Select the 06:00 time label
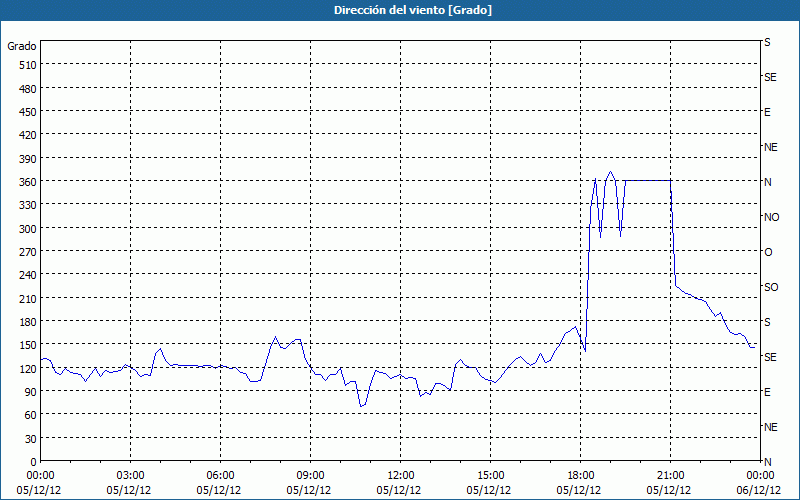The height and width of the screenshot is (500, 800). tap(220, 476)
